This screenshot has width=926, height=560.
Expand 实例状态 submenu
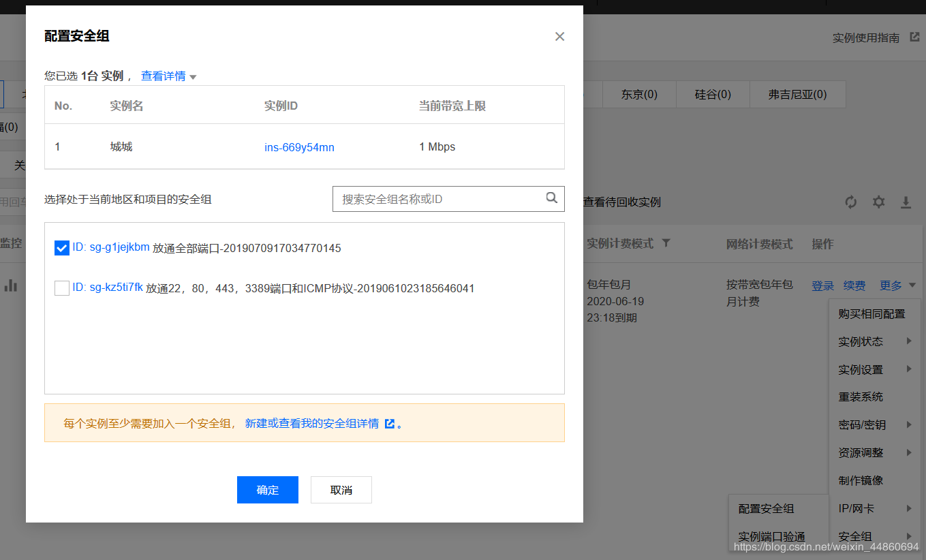[875, 341]
